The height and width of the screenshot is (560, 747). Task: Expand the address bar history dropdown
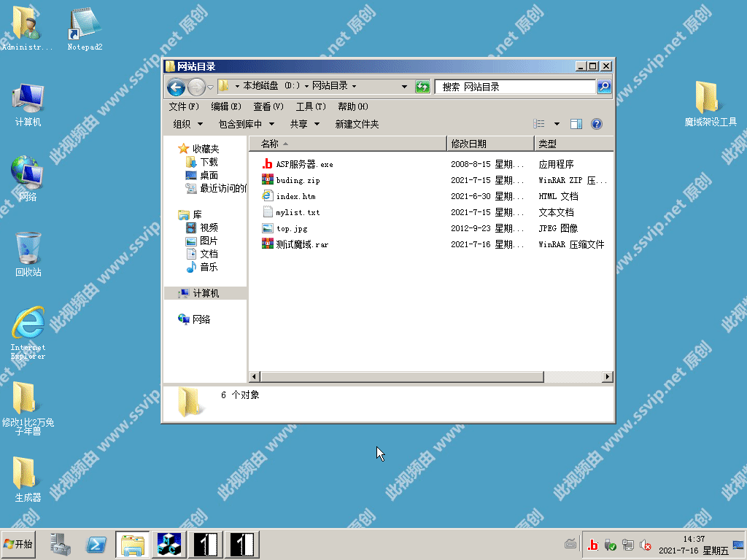point(405,87)
